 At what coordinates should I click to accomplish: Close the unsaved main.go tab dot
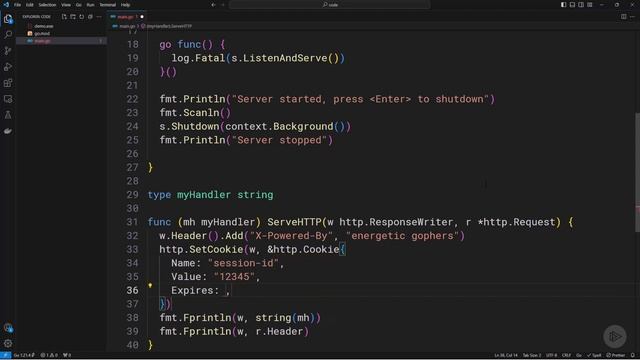tap(142, 17)
